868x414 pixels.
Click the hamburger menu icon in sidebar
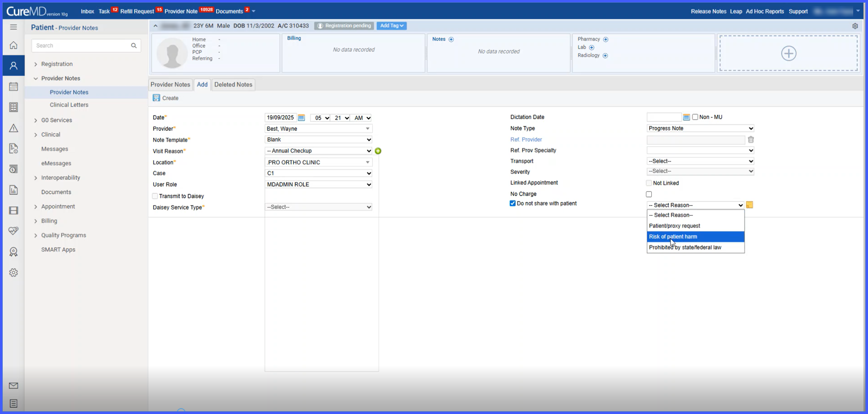[x=13, y=27]
